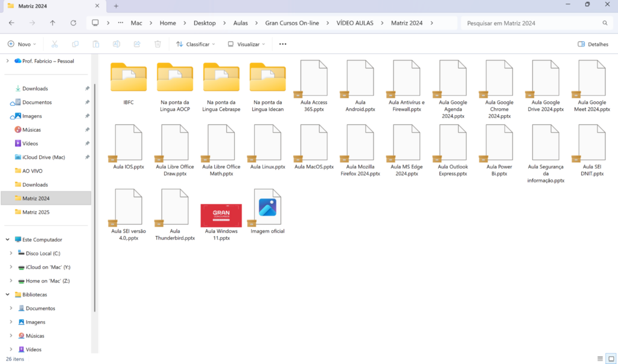The width and height of the screenshot is (618, 364).
Task: Collapse Bibliotecas tree node
Action: coord(7,295)
